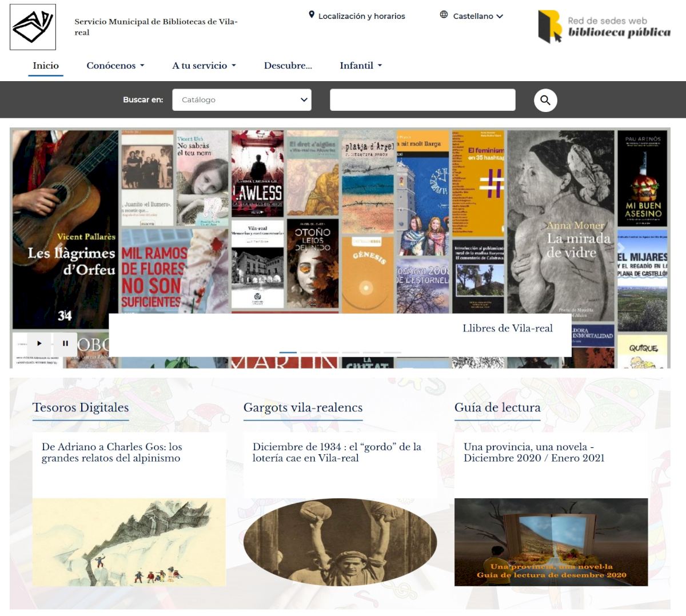Click the Vila-real library logo

click(x=33, y=27)
